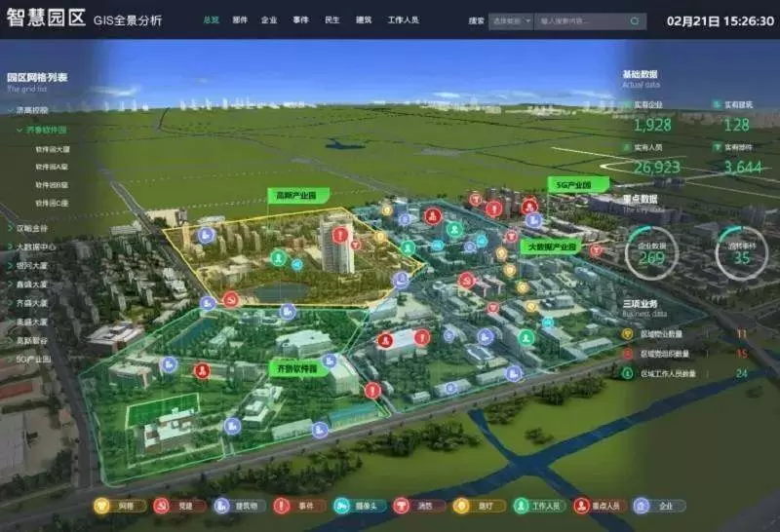This screenshot has height=532, width=780.
Task: Toggle the 企业 layer in bottom legend
Action: (x=659, y=506)
